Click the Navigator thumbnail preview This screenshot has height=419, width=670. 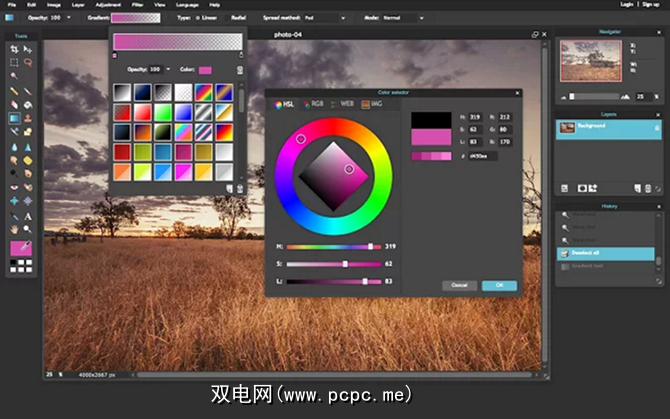(591, 61)
